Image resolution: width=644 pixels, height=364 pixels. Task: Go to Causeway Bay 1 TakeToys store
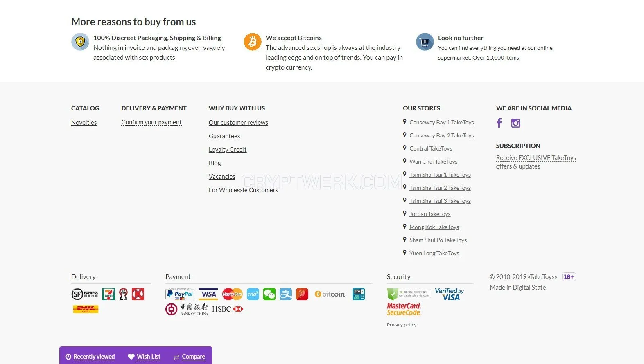[441, 122]
